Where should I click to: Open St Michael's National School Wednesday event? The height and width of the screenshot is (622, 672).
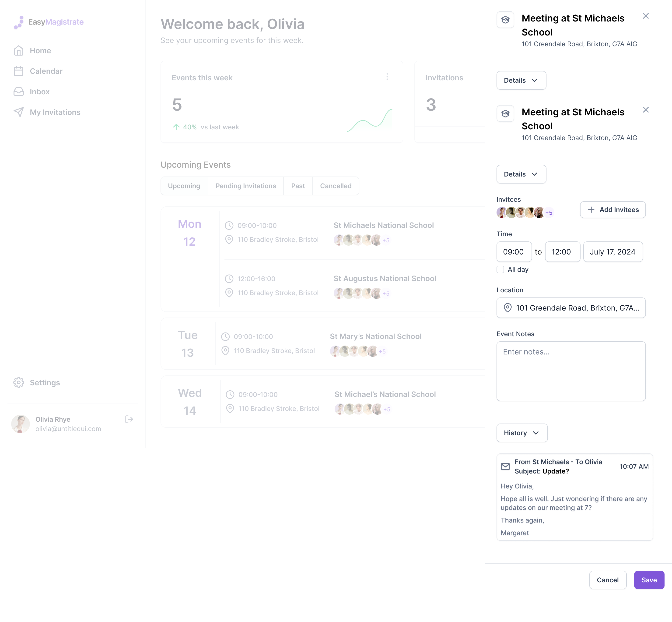pyautogui.click(x=385, y=394)
